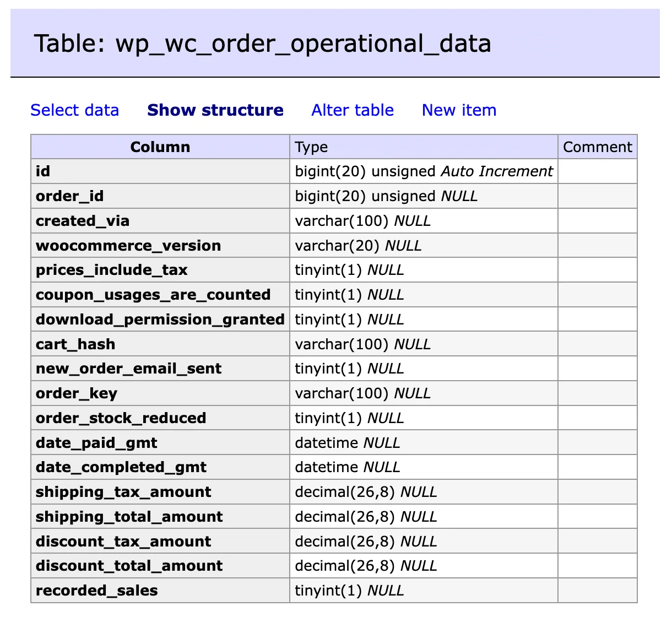Click the Comment header cell
672x617 pixels.
coord(598,147)
